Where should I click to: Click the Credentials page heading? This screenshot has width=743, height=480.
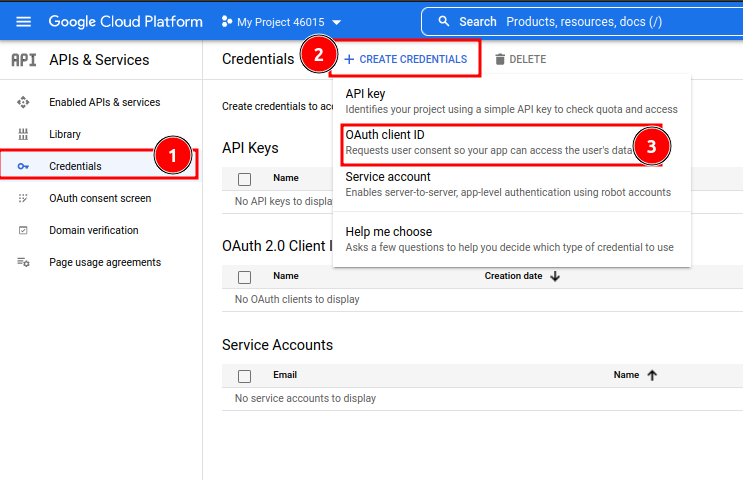(258, 59)
